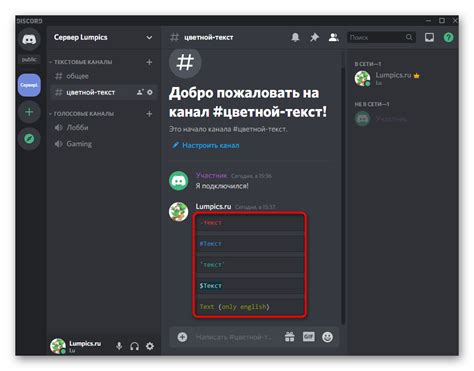
Task: Deafen with headphones icon
Action: [134, 346]
